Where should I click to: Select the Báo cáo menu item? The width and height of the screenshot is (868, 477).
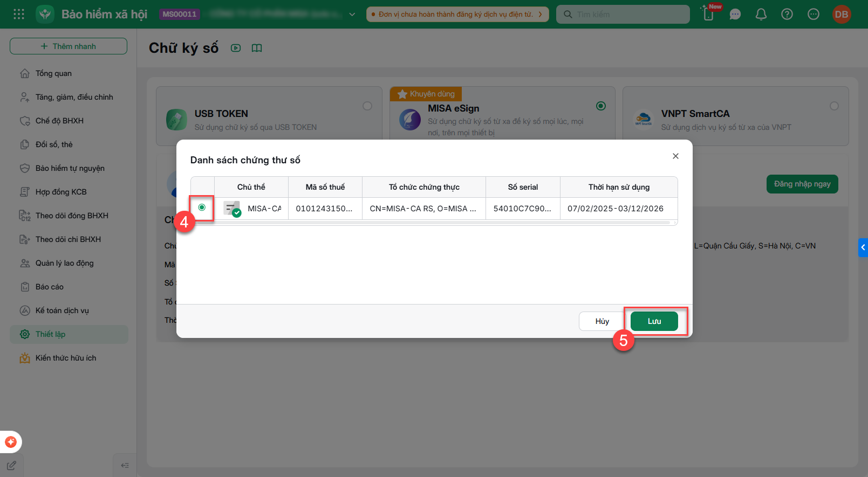click(69, 287)
